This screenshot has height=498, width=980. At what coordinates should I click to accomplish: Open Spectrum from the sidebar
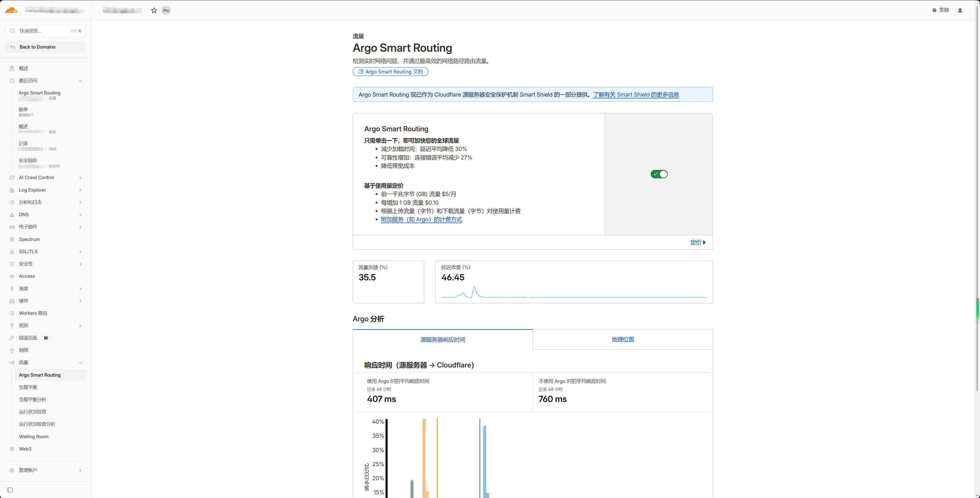click(29, 239)
